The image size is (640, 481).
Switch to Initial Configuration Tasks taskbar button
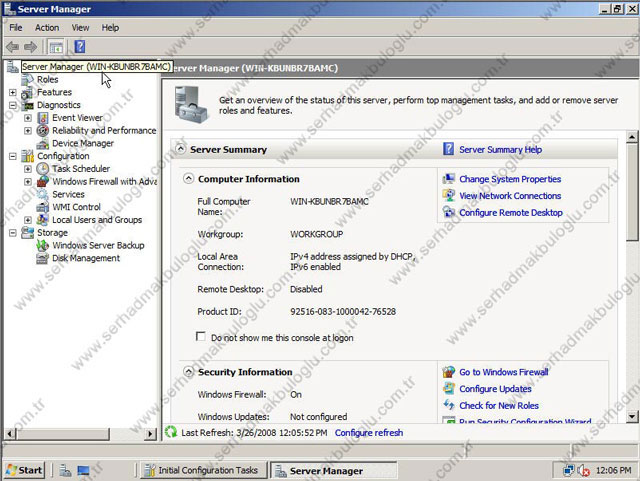coord(203,470)
